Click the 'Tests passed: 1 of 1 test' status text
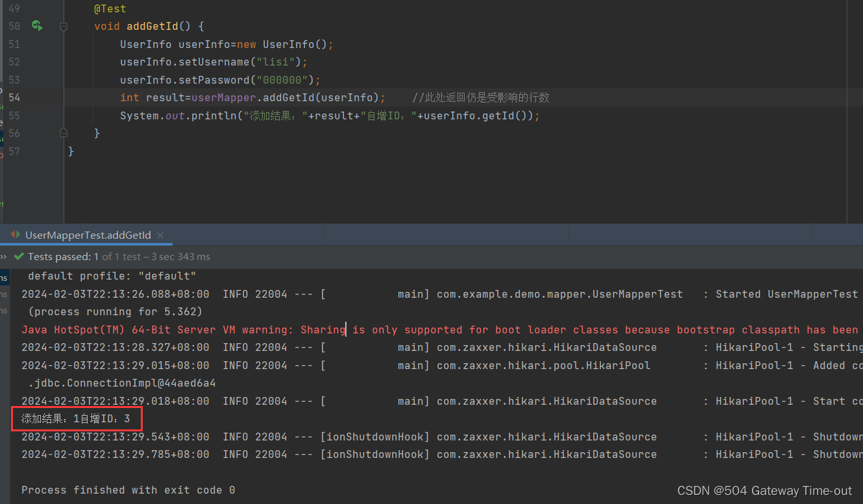 pos(119,257)
